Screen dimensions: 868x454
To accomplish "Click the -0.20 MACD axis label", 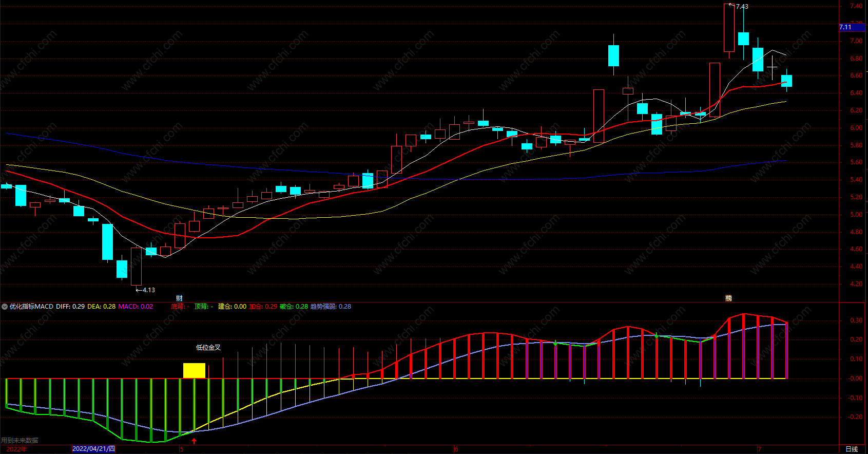I will 855,417.
